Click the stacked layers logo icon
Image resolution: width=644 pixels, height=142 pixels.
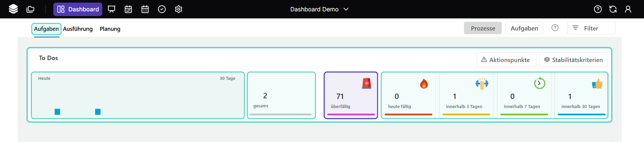coord(13,9)
